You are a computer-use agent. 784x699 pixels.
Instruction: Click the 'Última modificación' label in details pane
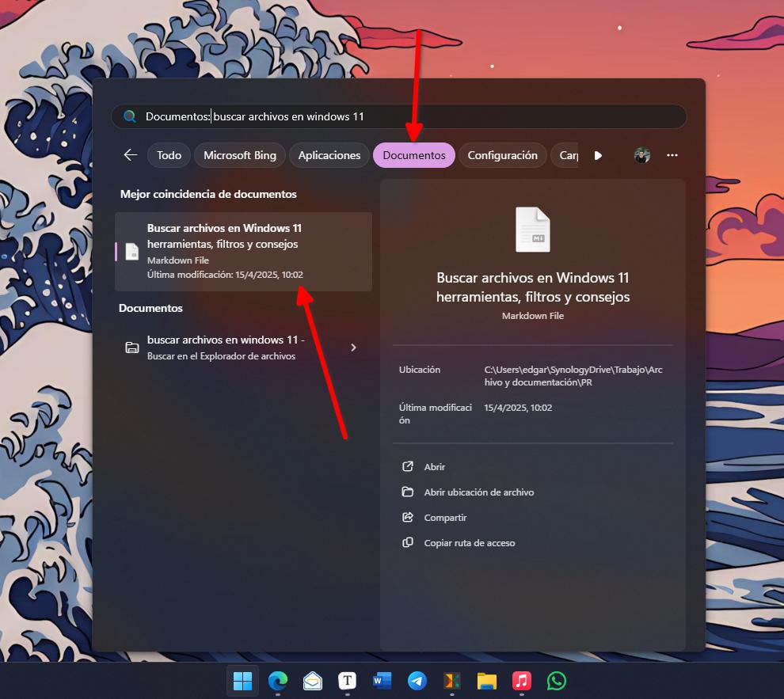(436, 414)
